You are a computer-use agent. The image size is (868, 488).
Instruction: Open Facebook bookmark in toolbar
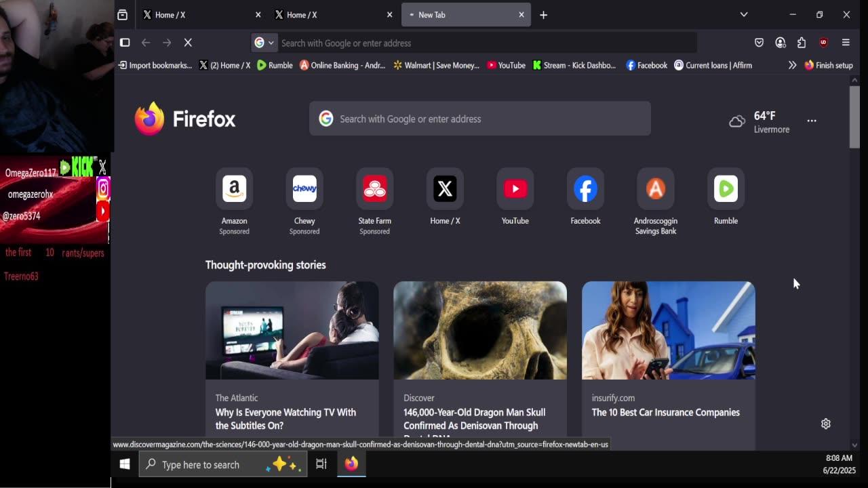tap(647, 66)
